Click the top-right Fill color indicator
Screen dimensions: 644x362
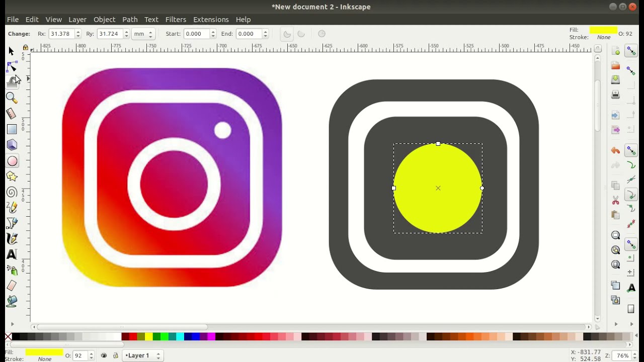coord(603,30)
